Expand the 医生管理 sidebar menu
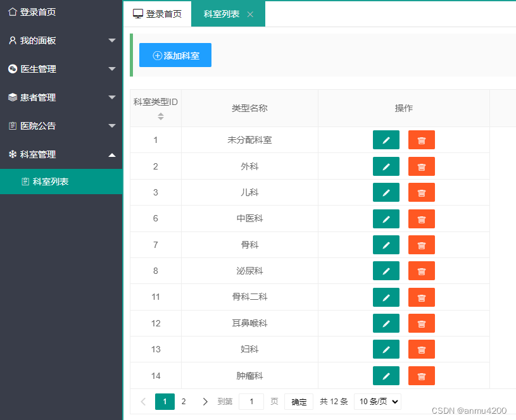This screenshot has height=420, width=516. [x=61, y=69]
